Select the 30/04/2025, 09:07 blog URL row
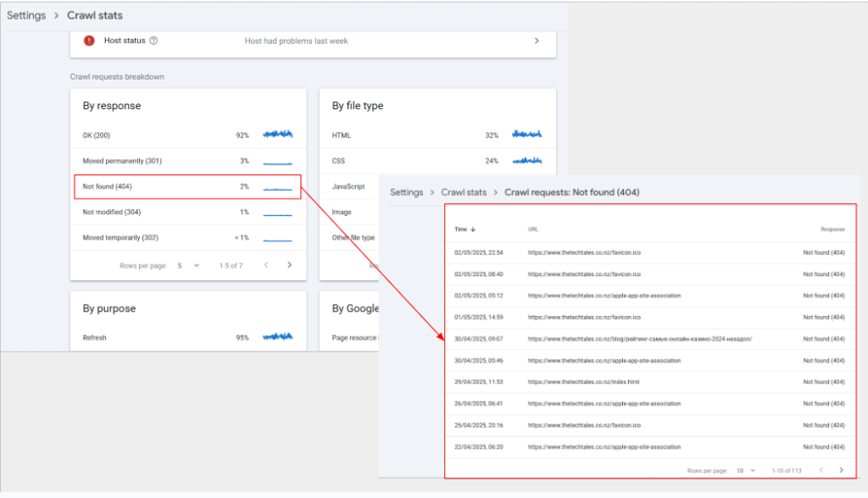This screenshot has width=868, height=498. [650, 339]
